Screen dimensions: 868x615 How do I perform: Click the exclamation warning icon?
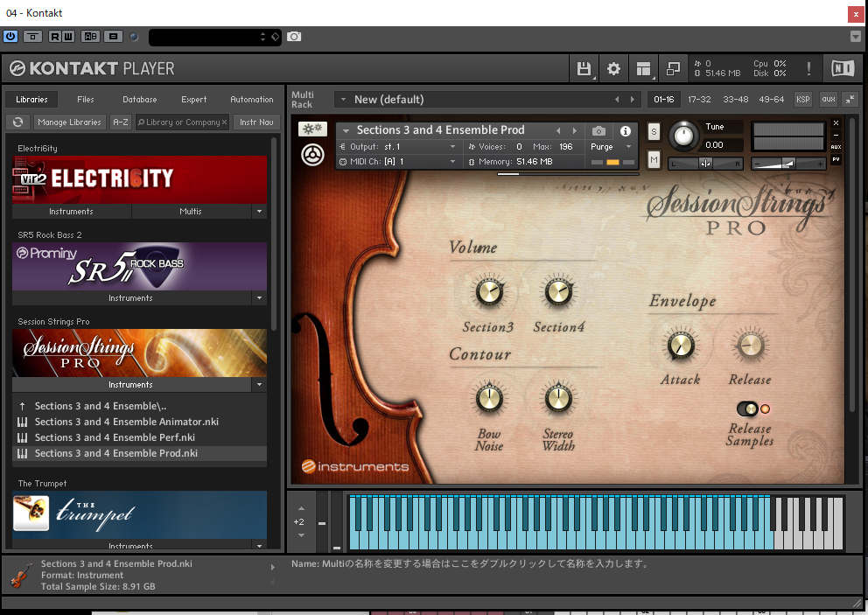tap(808, 68)
